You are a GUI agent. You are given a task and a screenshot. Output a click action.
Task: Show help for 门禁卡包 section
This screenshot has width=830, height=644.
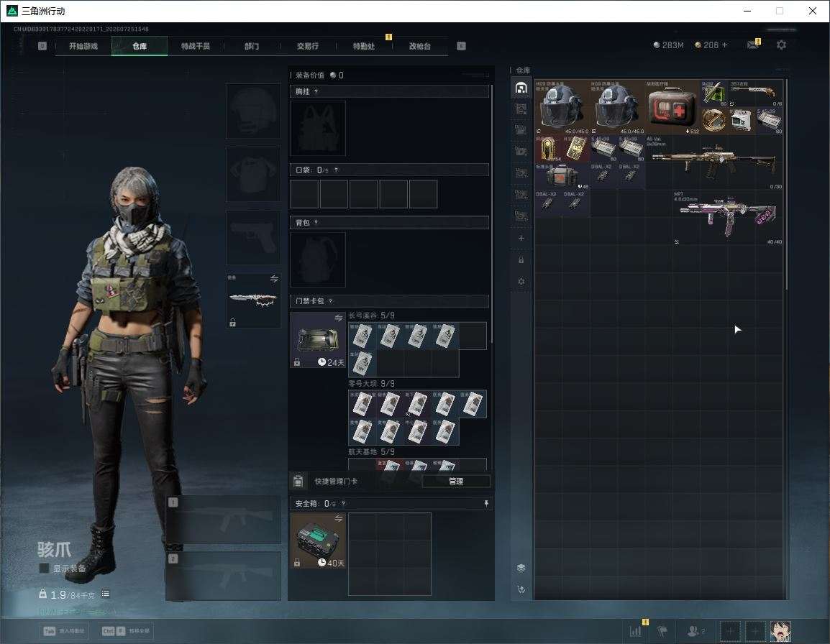coord(330,301)
